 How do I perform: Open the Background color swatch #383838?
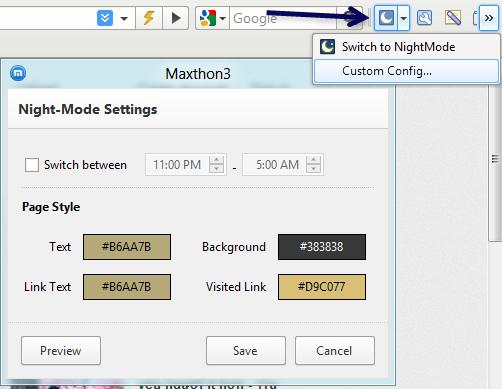click(x=322, y=247)
